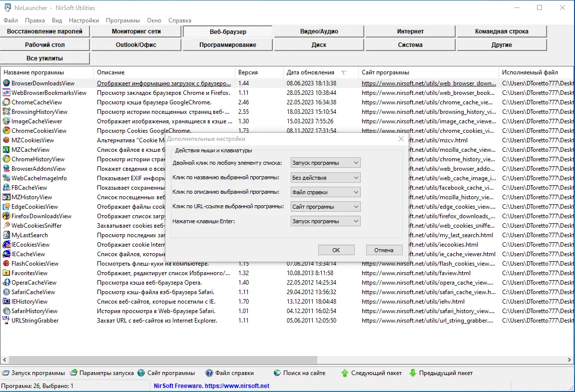The height and width of the screenshot is (392, 575).
Task: Click the MZCacheView program icon
Action: [x=6, y=150]
